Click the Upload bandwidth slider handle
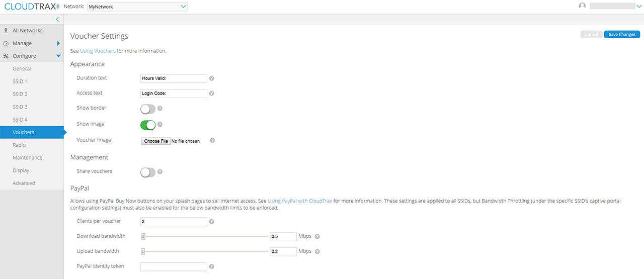This screenshot has width=644, height=279. [x=143, y=251]
